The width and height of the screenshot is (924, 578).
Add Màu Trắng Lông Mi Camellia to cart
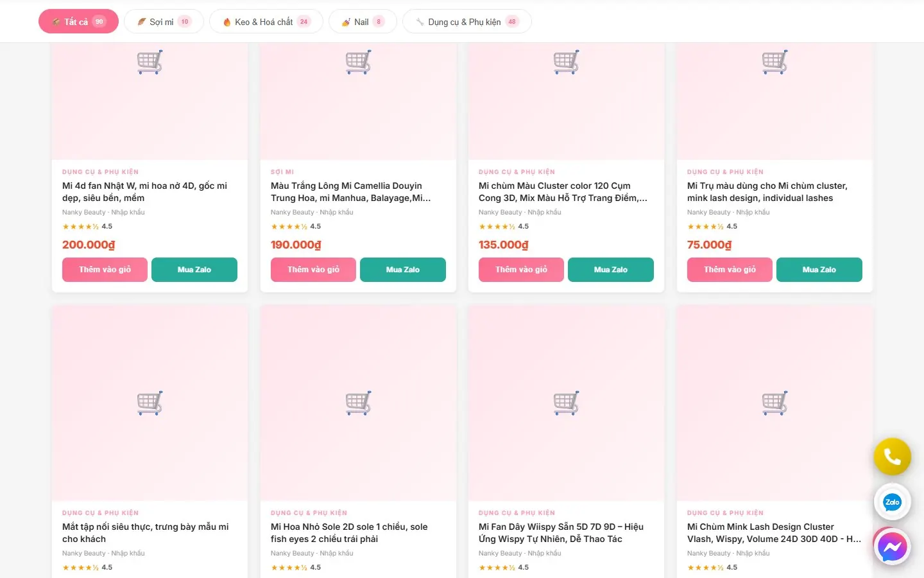(313, 270)
